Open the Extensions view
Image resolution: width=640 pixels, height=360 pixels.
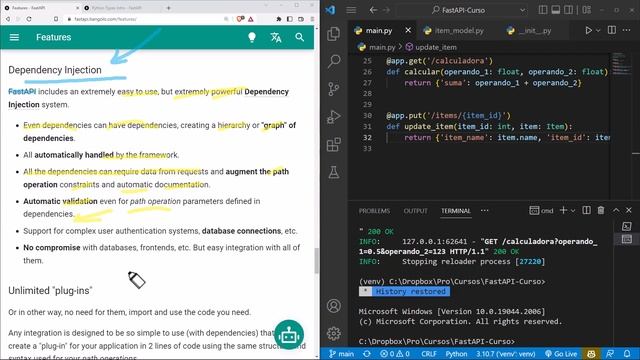(x=334, y=144)
